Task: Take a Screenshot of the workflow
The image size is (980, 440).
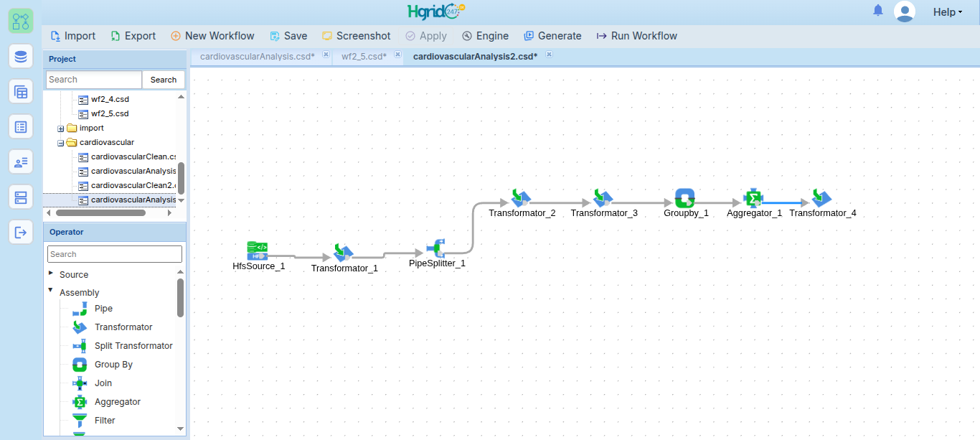Action: (357, 36)
